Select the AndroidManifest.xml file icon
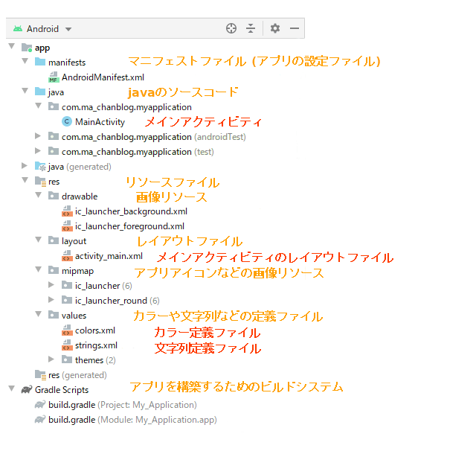The width and height of the screenshot is (476, 454). pyautogui.click(x=54, y=77)
